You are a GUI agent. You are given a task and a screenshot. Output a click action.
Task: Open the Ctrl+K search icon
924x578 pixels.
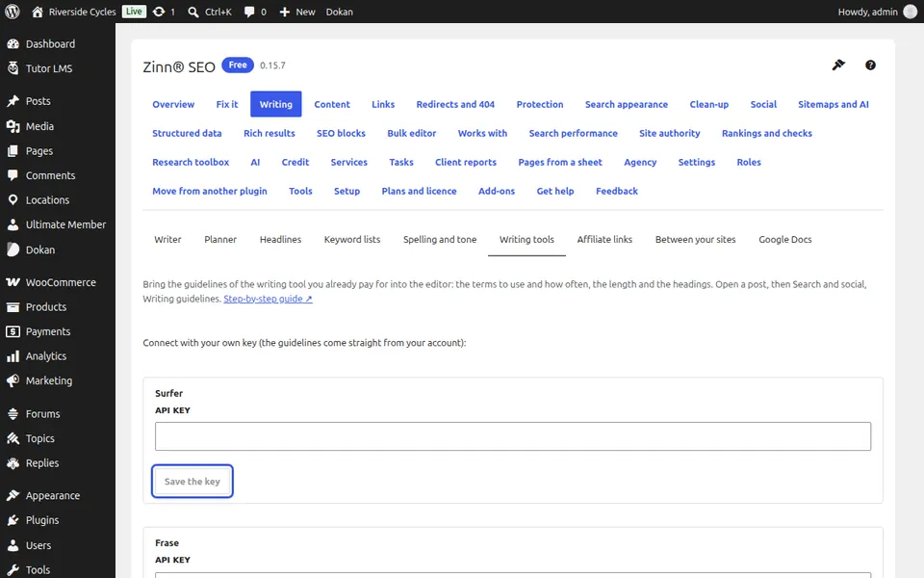pyautogui.click(x=192, y=12)
